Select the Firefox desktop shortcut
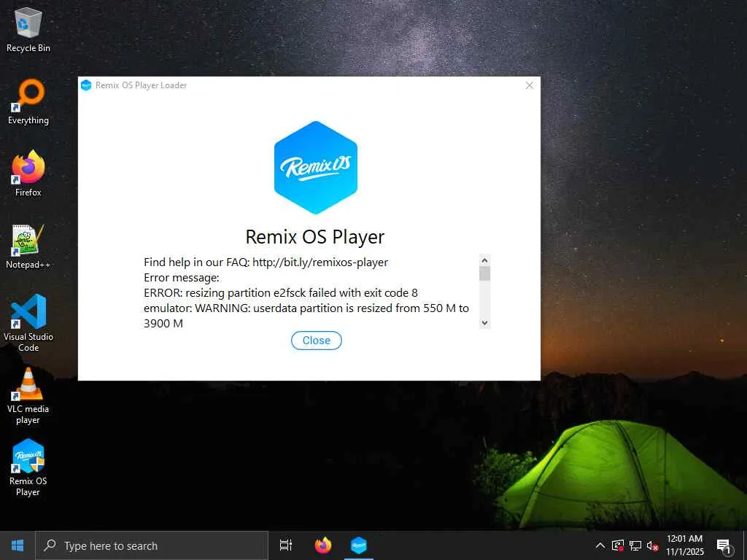The image size is (747, 560). coord(28,174)
